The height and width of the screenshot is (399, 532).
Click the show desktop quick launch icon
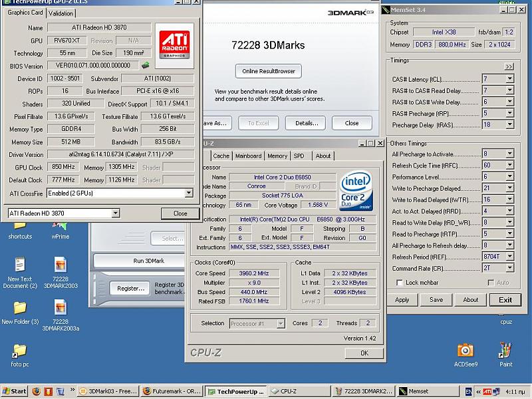click(x=60, y=391)
